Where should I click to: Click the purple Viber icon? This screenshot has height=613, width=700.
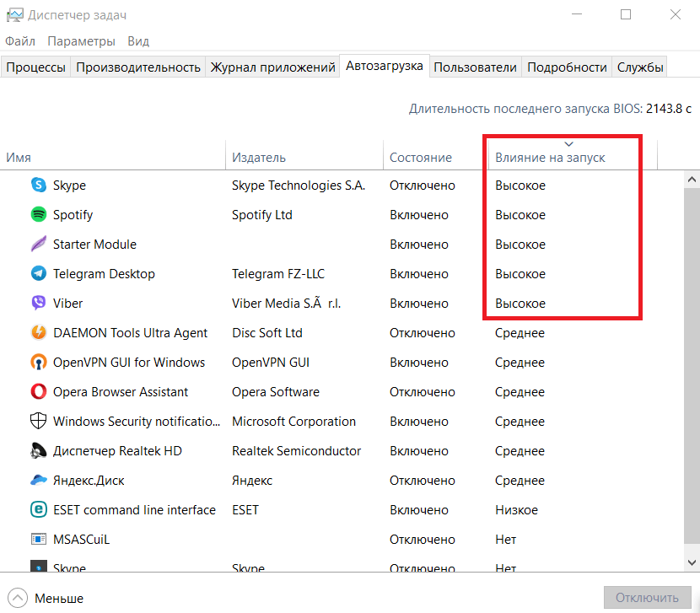coord(38,304)
